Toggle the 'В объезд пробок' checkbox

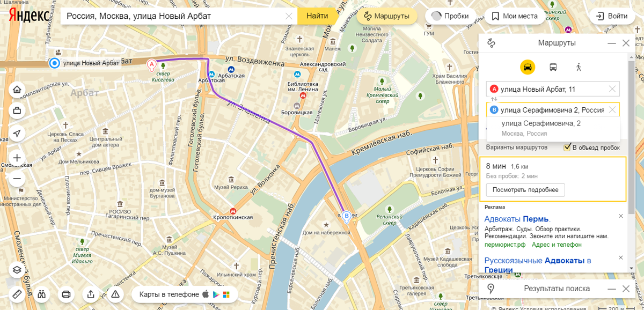[x=567, y=147]
